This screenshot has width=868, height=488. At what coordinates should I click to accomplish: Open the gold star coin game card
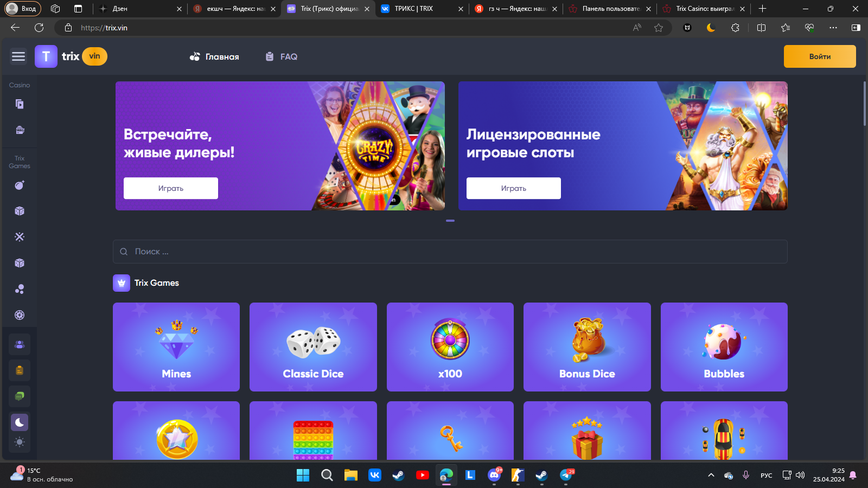pos(176,431)
